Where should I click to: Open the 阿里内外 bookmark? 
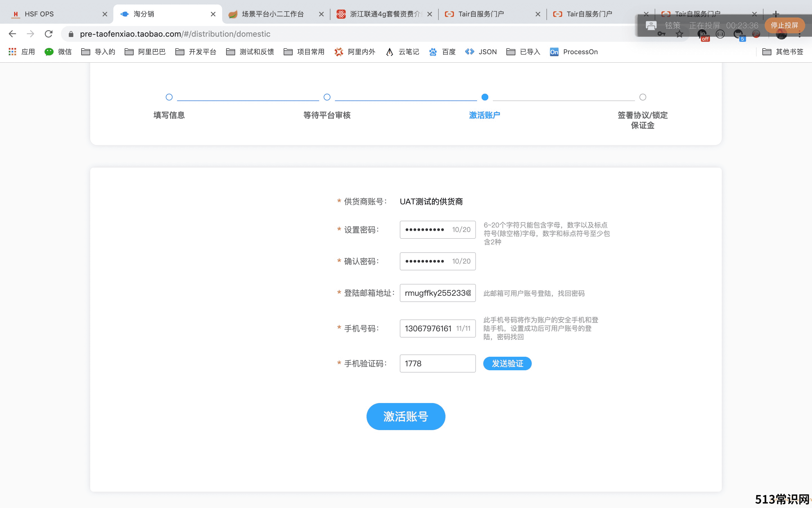[x=355, y=52]
